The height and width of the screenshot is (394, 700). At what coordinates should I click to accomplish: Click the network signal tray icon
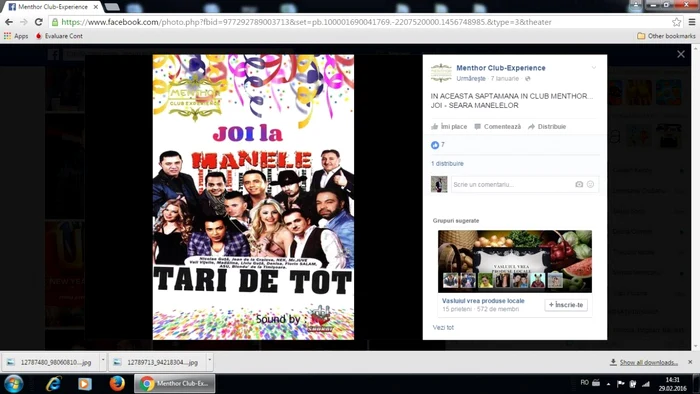coord(646,383)
